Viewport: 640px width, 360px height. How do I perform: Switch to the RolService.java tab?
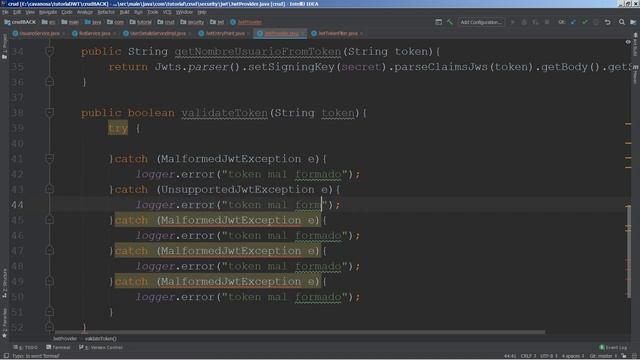point(94,33)
